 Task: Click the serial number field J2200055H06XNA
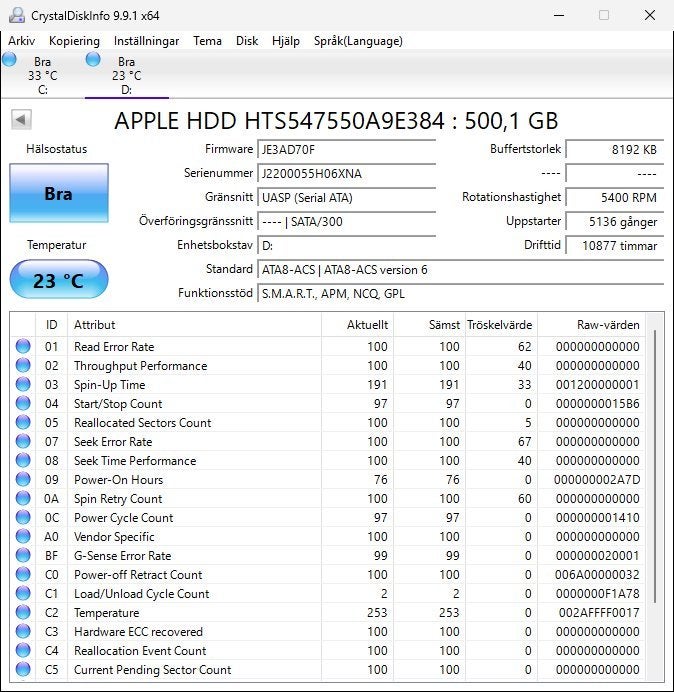pyautogui.click(x=346, y=173)
